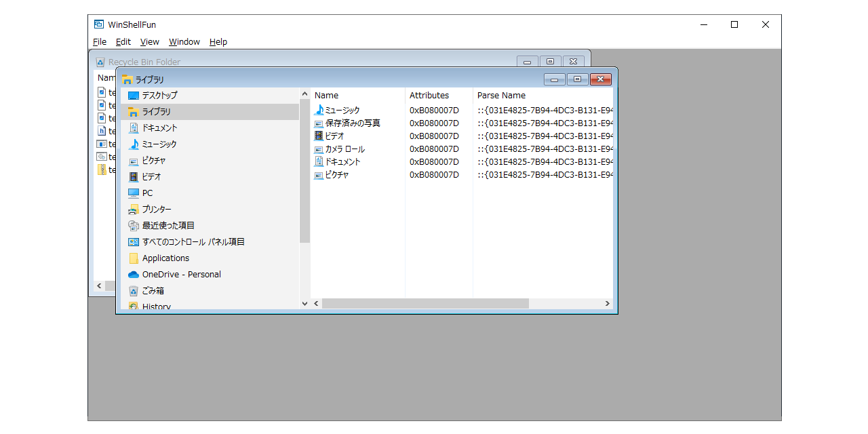Click the Applications folder icon

[x=134, y=258]
